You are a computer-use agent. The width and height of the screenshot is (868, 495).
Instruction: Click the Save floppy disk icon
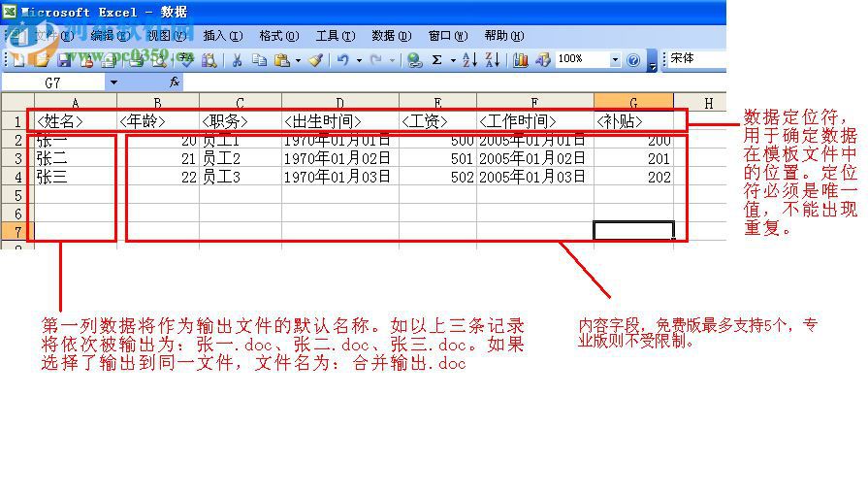point(64,59)
